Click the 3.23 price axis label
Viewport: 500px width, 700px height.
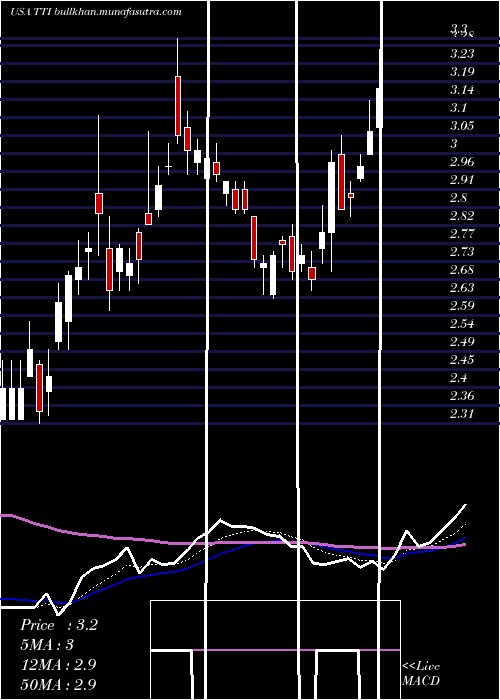click(x=462, y=54)
